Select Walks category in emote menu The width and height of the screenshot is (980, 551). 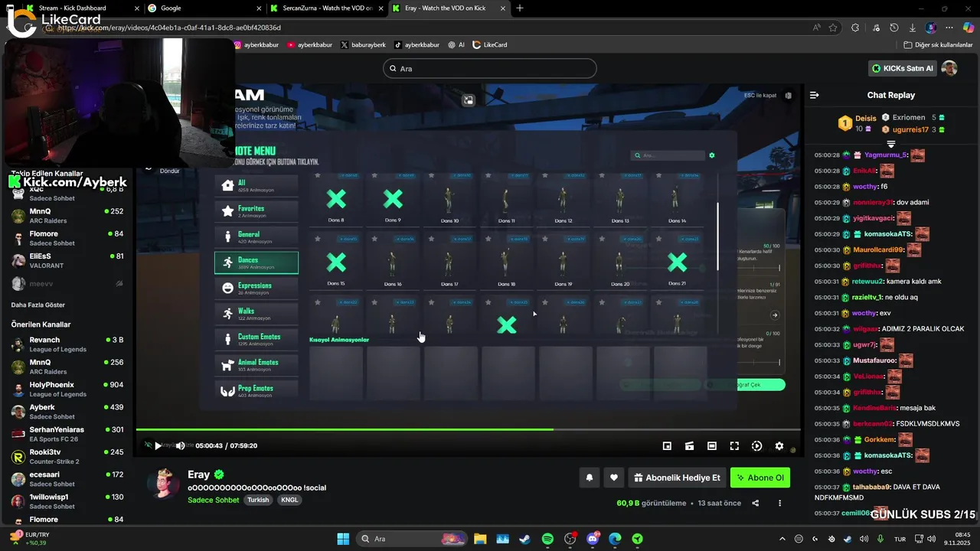(256, 314)
